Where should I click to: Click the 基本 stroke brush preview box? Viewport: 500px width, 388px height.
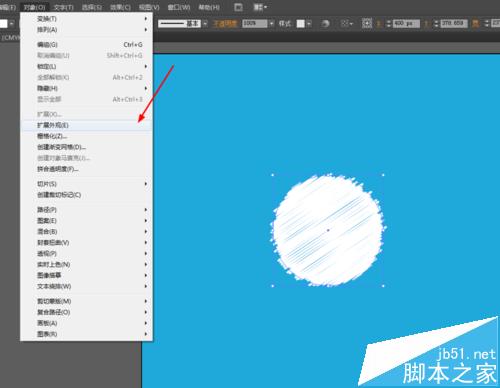179,24
